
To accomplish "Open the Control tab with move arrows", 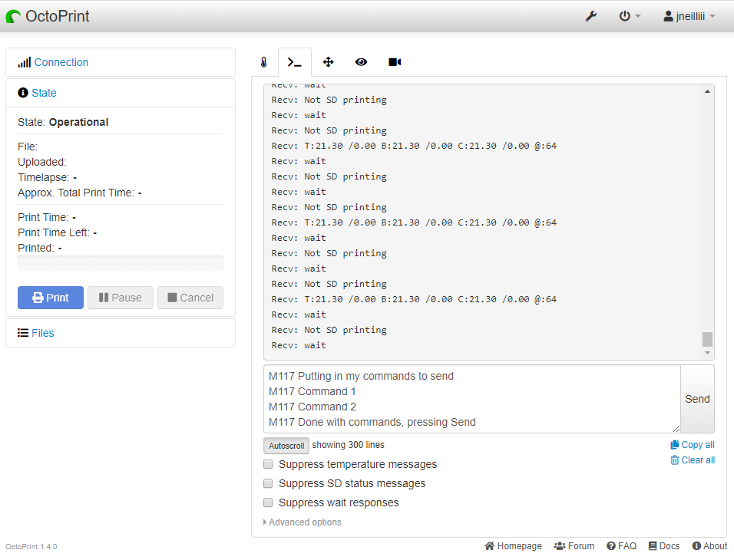I will [x=328, y=62].
